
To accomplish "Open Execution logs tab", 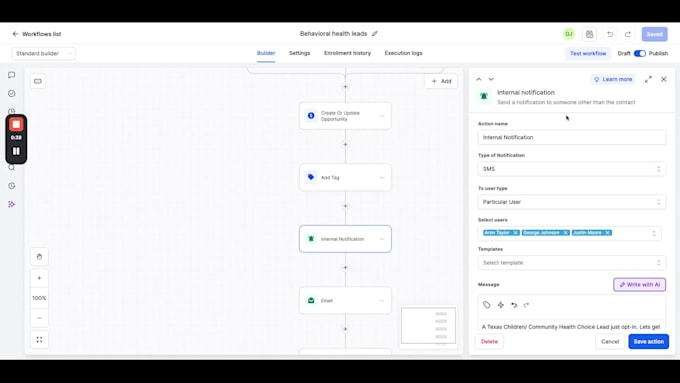I will [x=403, y=53].
